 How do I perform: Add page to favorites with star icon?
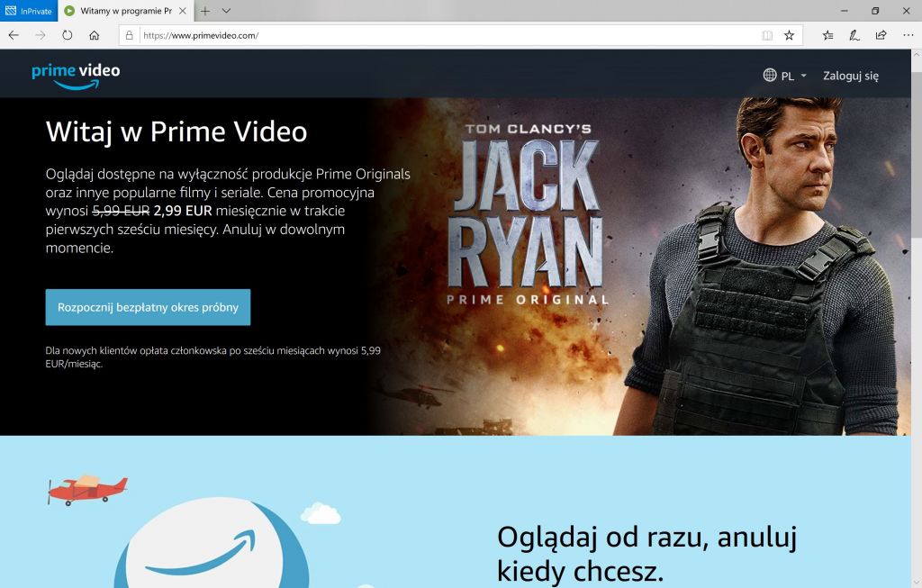point(789,35)
